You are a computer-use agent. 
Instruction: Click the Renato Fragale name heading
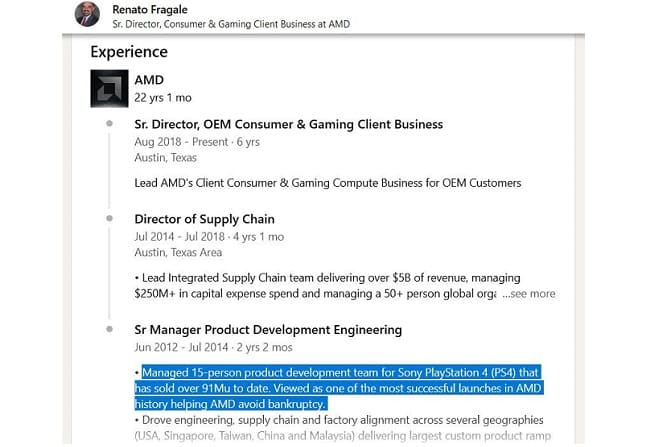150,9
